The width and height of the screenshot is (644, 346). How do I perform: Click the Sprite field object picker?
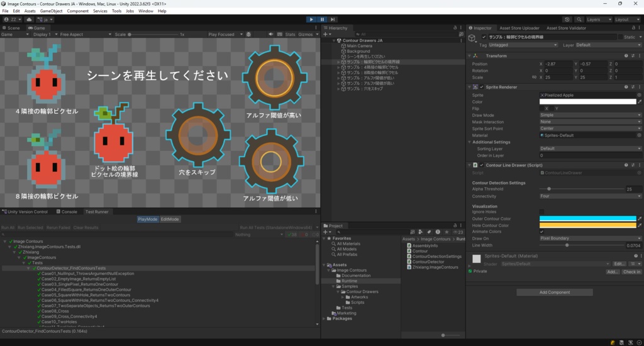pos(639,95)
